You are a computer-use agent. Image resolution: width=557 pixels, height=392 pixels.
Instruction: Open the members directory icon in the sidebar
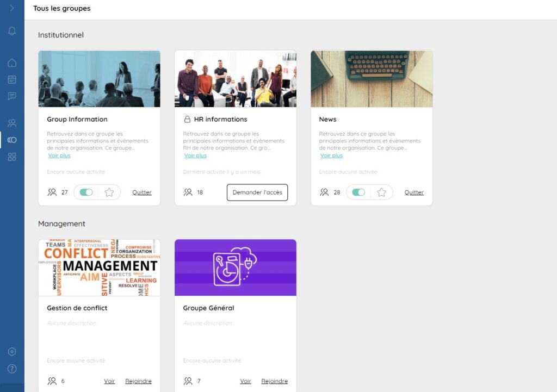(x=12, y=123)
